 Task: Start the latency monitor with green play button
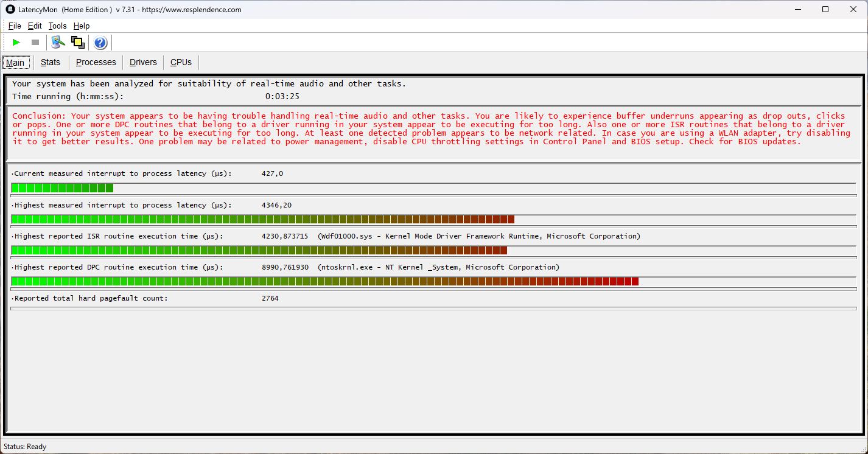16,42
